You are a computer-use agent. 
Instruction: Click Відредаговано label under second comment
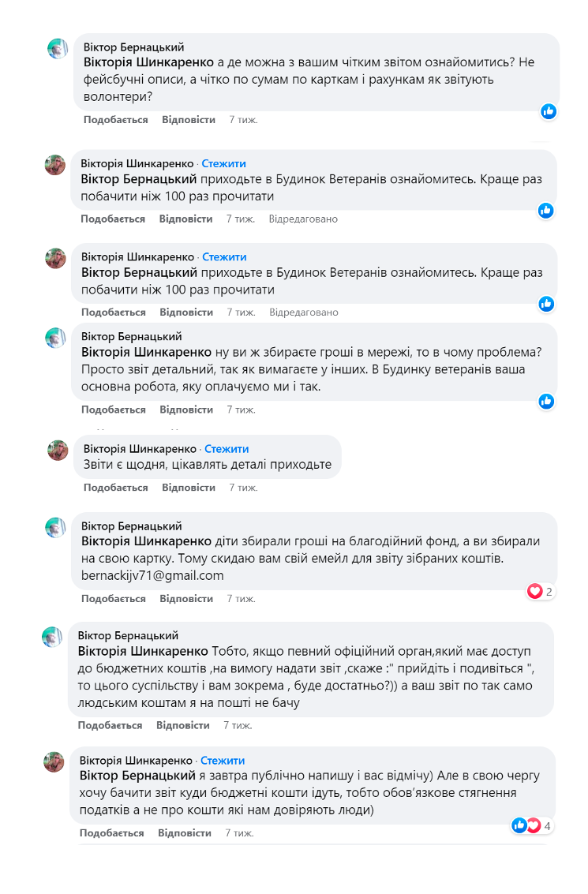tap(303, 219)
